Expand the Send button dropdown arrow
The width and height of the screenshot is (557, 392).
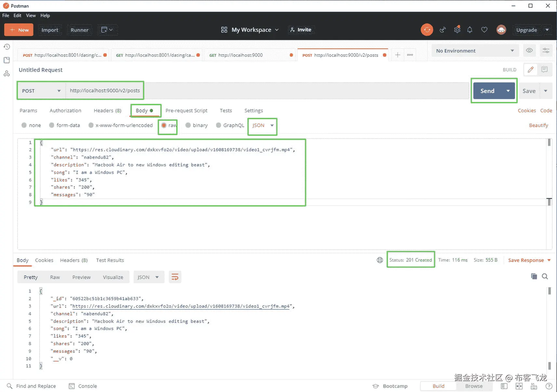pos(508,91)
